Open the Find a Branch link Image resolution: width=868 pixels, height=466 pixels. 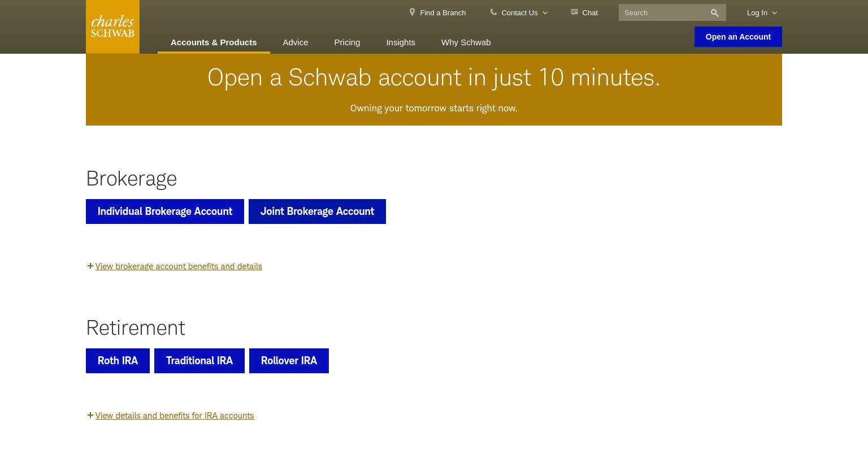tap(442, 13)
